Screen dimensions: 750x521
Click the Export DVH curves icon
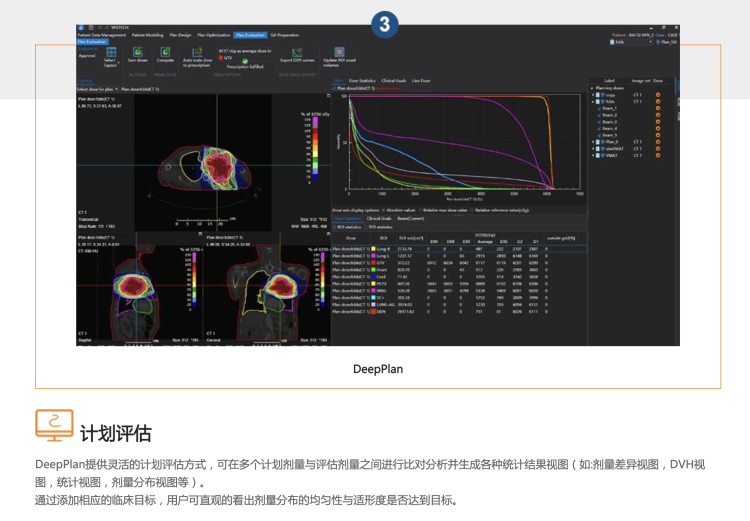coord(297,52)
